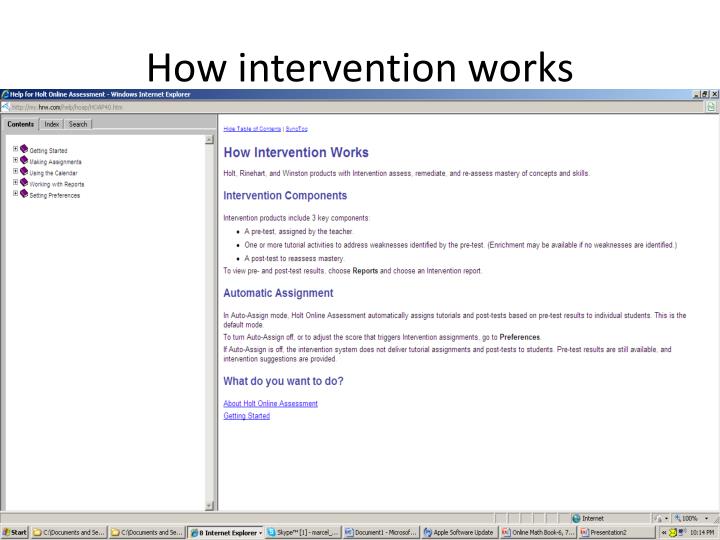Click the Getting Started book icon

click(24, 149)
